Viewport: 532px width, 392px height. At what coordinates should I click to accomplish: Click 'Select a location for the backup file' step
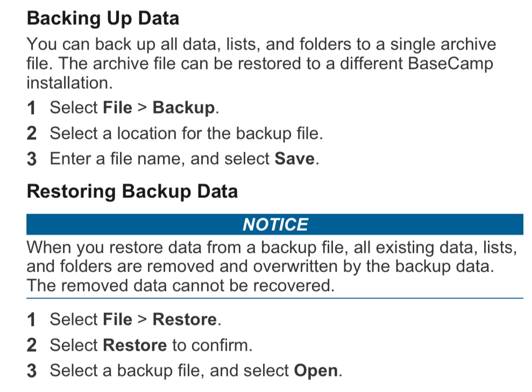[x=186, y=133]
